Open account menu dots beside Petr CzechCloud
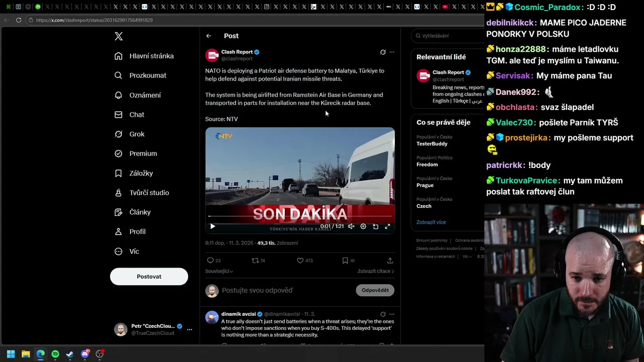 [x=190, y=329]
